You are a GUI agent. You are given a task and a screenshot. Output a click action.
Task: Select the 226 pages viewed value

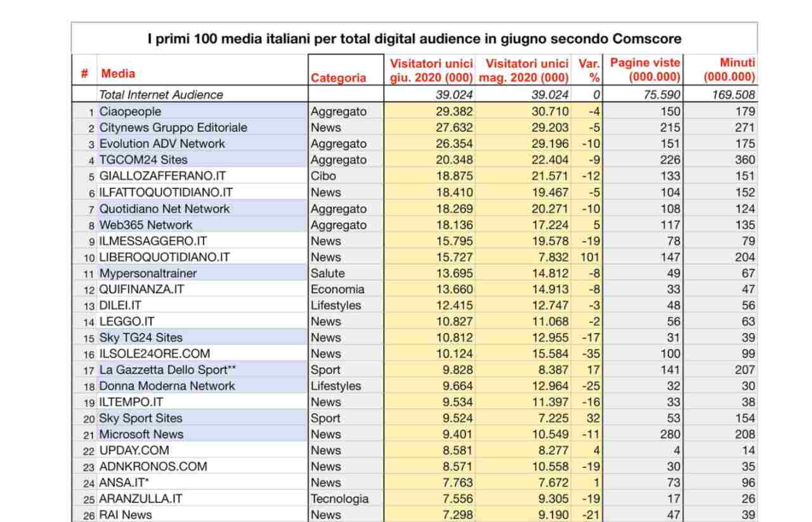tap(671, 160)
